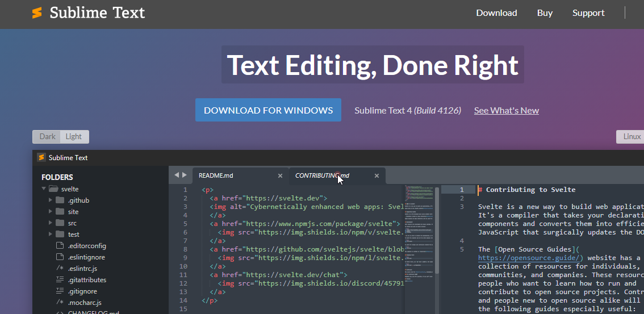Select the Linux platform toggle
The image size is (644, 314).
coord(632,137)
